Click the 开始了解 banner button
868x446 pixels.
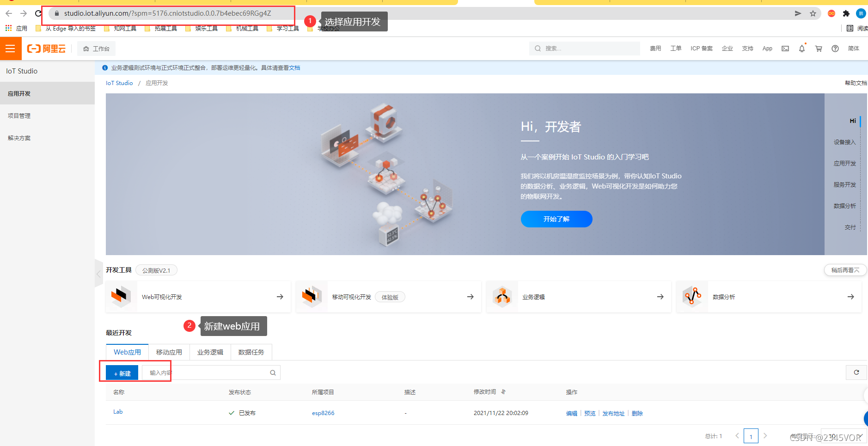pos(556,219)
